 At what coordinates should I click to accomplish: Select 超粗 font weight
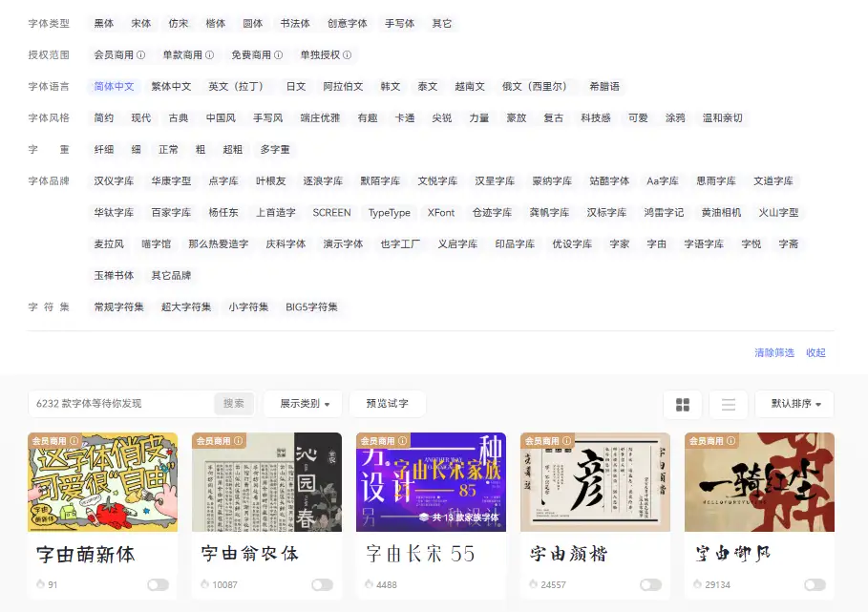click(x=232, y=149)
